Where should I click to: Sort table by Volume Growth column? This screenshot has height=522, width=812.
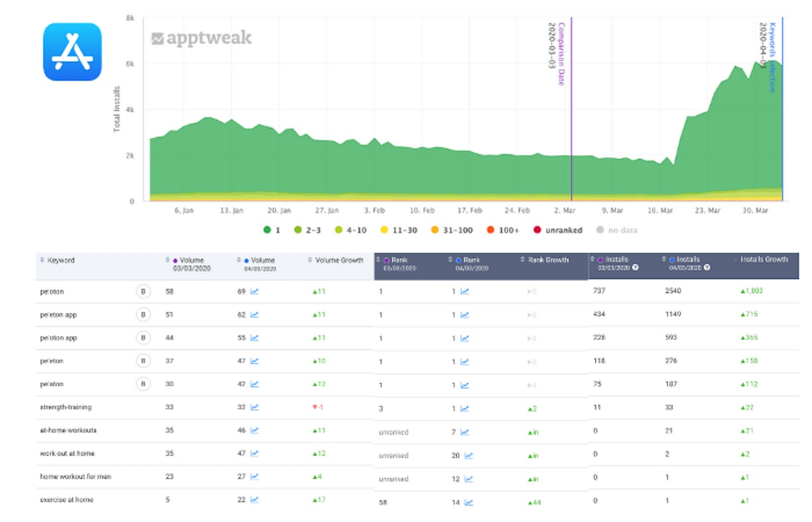pos(335,260)
